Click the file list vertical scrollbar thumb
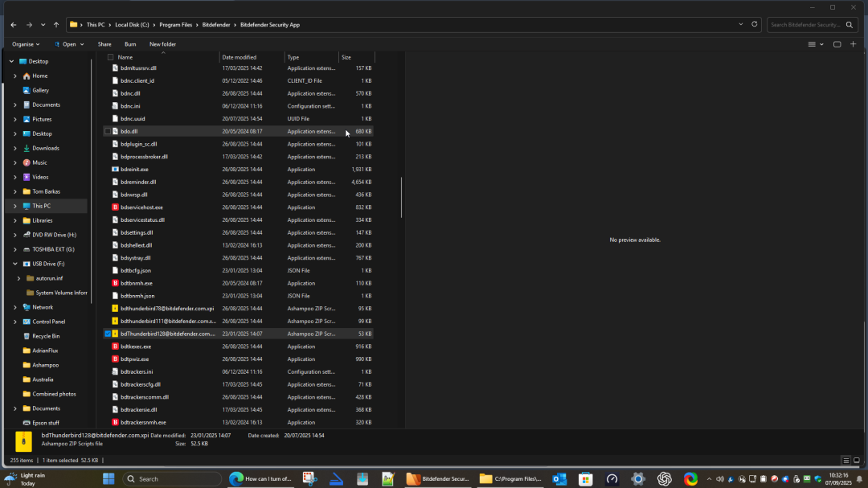The image size is (868, 488). [x=401, y=198]
